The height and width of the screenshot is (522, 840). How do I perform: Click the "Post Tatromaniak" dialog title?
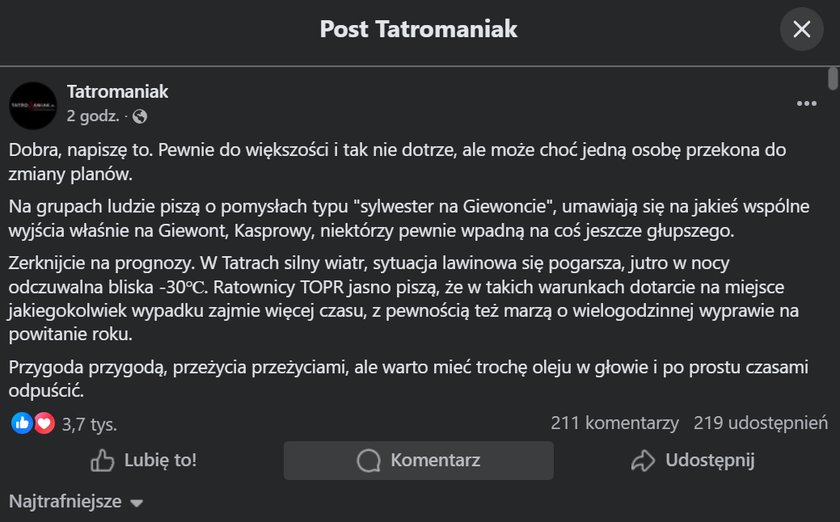pos(418,29)
